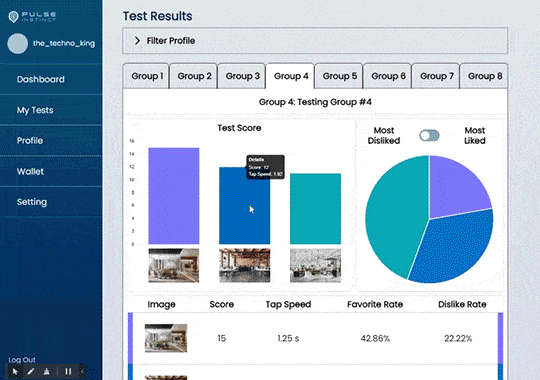Screen dimensions: 540x380
Task: Click the Log Out link
Action: coord(22,360)
